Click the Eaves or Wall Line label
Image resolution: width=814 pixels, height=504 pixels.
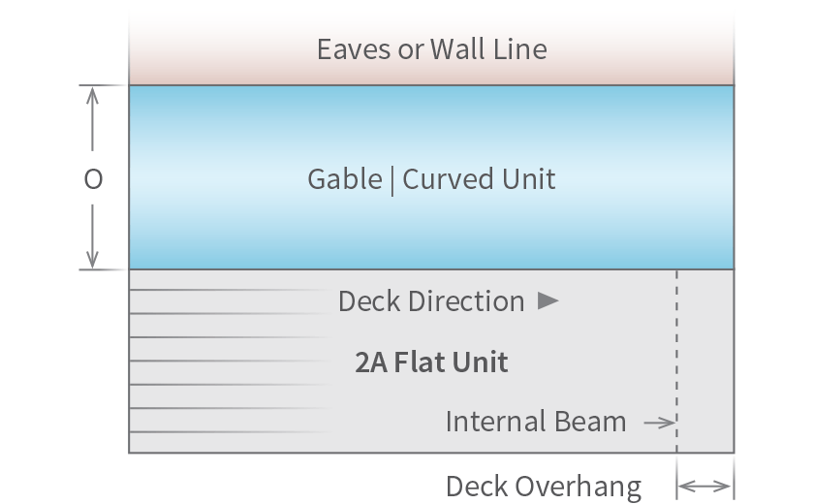(x=431, y=48)
